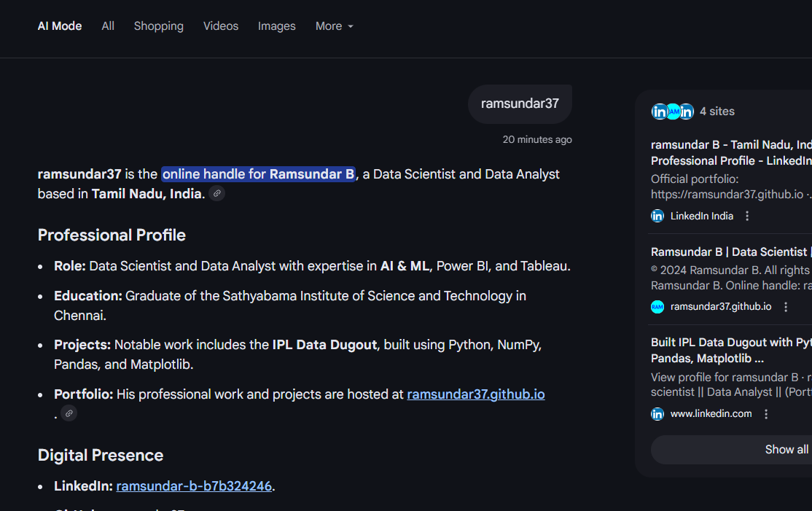The height and width of the screenshot is (511, 812).
Task: Click the LinkedIn India source icon
Action: pyautogui.click(x=657, y=216)
